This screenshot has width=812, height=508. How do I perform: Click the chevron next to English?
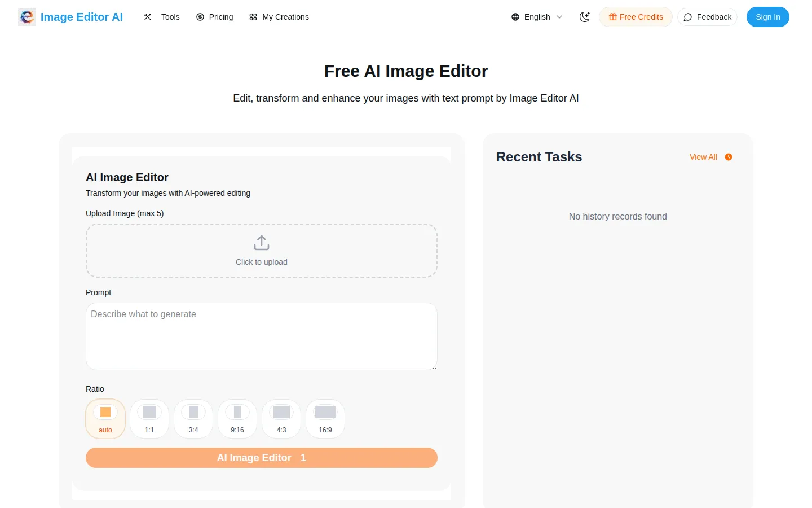(559, 17)
